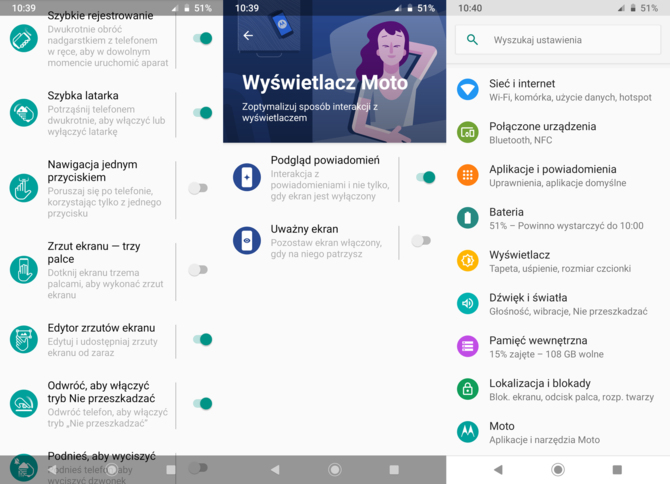
Task: Tap the Podgląd powiadomień phone icon
Action: point(247,177)
